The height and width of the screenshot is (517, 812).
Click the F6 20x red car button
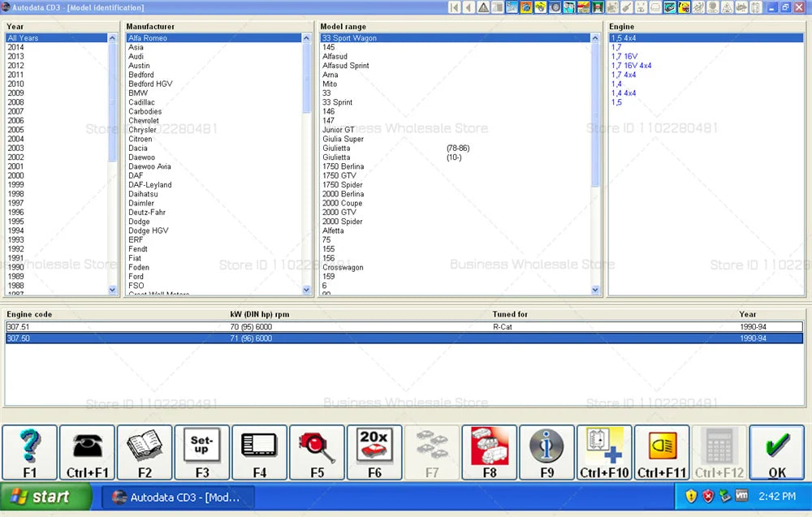coord(375,452)
